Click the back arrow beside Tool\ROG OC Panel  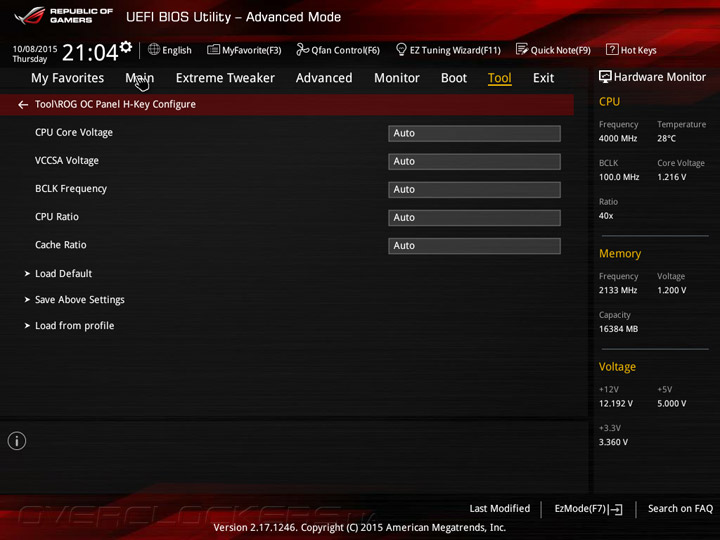coord(23,105)
